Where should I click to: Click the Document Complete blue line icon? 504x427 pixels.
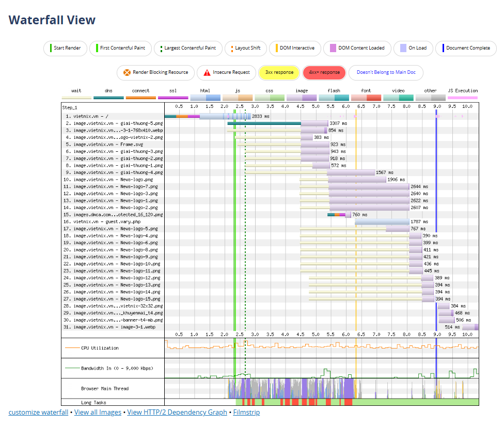tap(443, 48)
